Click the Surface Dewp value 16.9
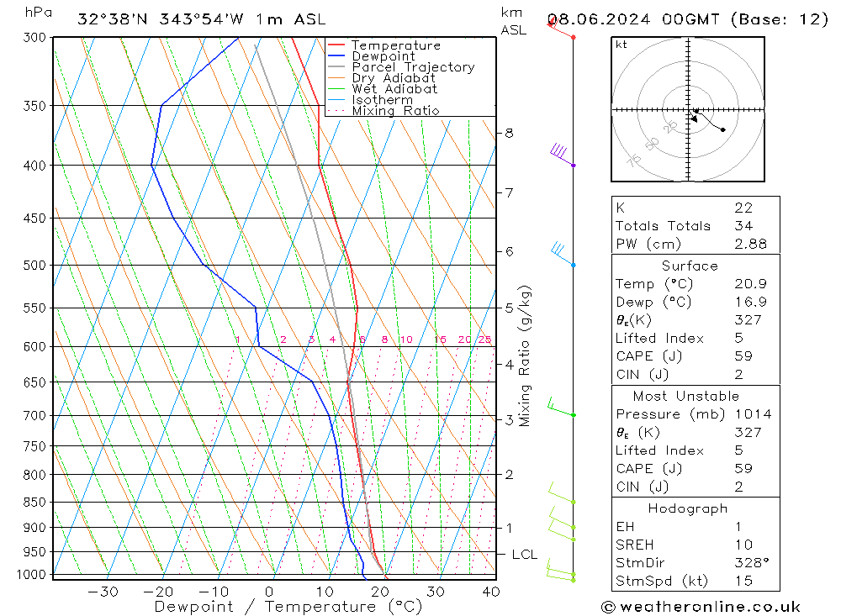841x616 pixels. tap(750, 302)
